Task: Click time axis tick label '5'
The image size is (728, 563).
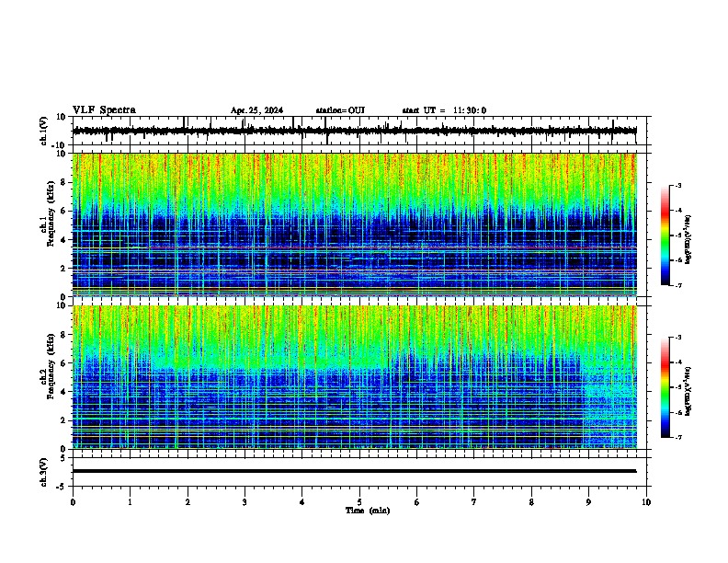Action: pyautogui.click(x=359, y=502)
